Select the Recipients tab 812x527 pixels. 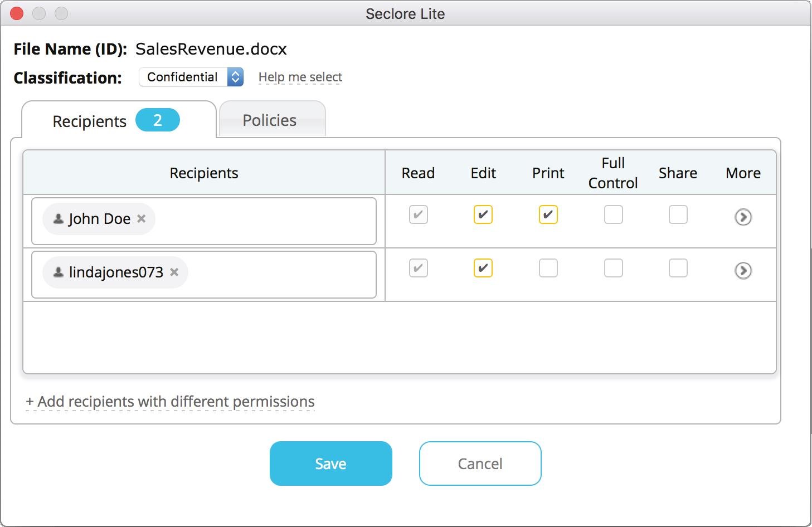pyautogui.click(x=90, y=121)
